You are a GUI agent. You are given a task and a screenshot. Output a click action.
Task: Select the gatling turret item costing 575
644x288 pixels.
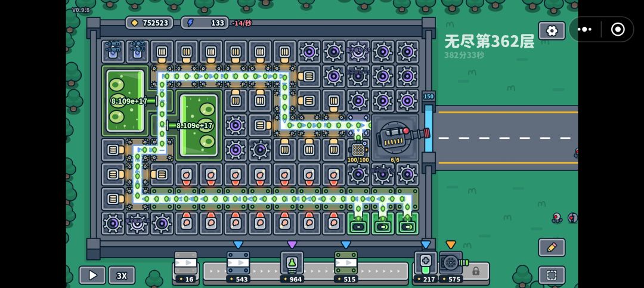[451, 267]
